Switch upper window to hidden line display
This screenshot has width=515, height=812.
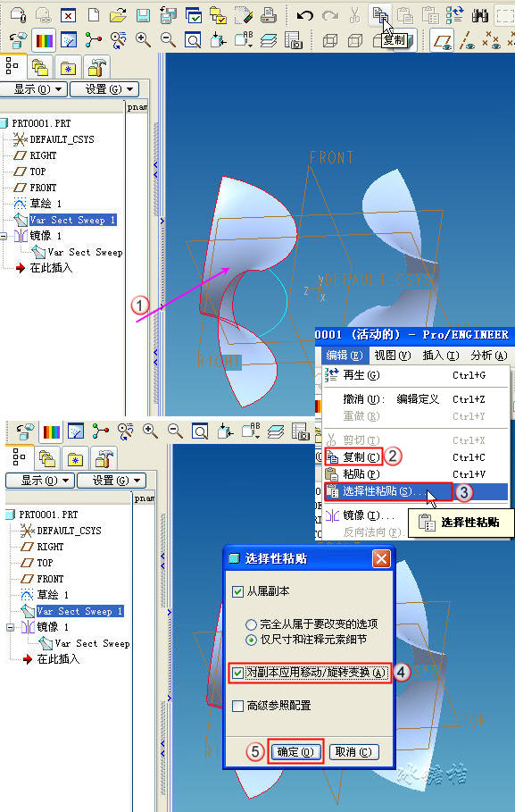point(355,40)
